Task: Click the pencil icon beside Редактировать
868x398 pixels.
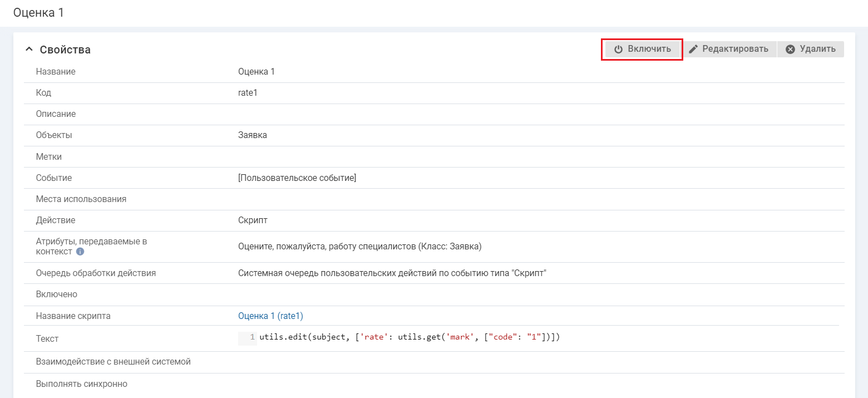Action: [x=693, y=50]
